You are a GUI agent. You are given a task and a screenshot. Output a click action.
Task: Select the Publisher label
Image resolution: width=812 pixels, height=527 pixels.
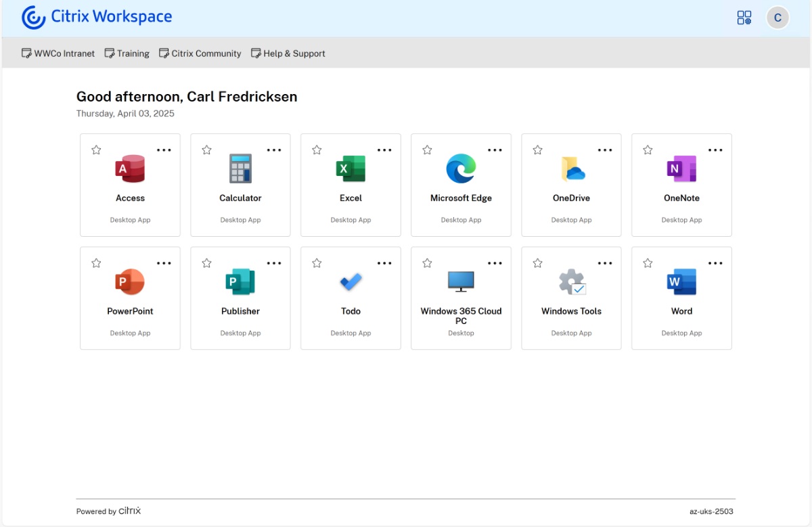coord(240,311)
